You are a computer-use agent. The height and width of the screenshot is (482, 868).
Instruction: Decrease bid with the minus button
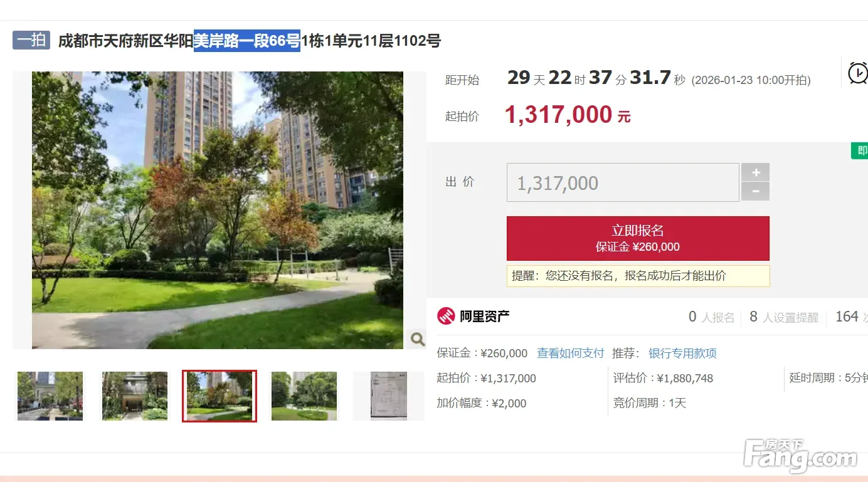[755, 192]
